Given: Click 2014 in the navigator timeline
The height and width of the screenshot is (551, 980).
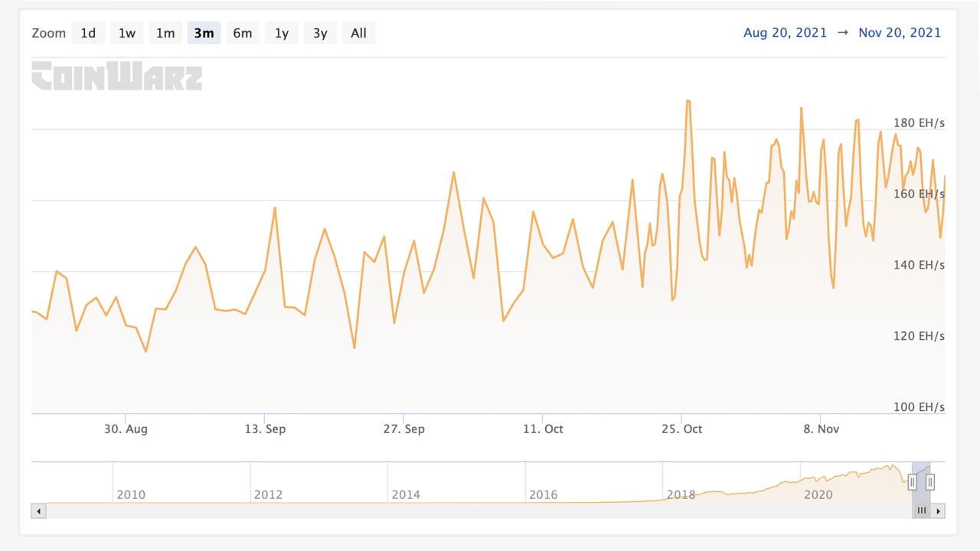Looking at the screenshot, I should (406, 495).
